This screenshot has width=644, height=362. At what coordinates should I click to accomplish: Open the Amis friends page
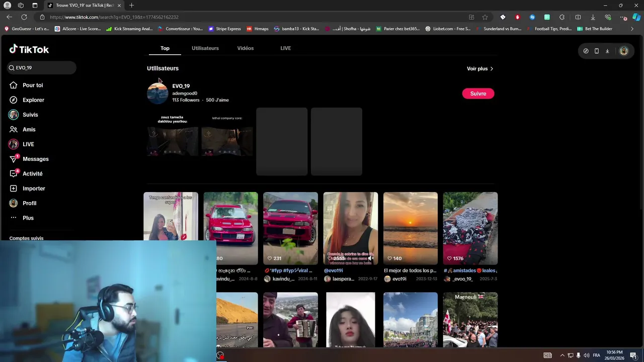point(23,129)
